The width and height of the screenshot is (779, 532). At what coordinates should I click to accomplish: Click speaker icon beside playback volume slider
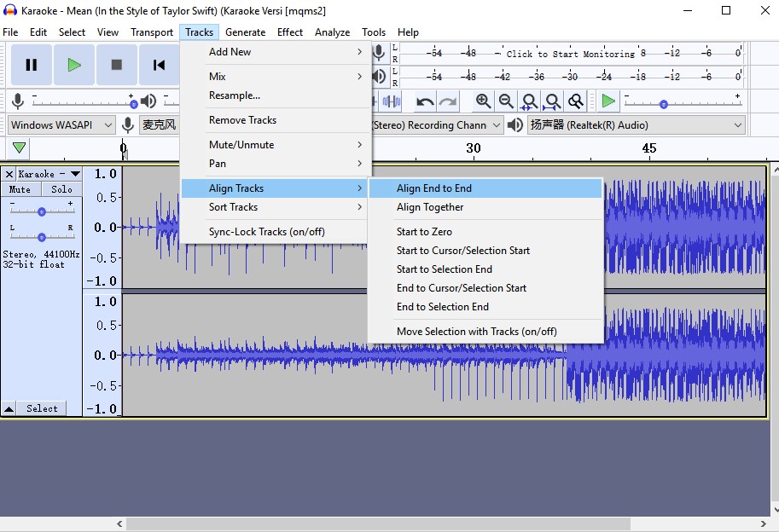148,101
